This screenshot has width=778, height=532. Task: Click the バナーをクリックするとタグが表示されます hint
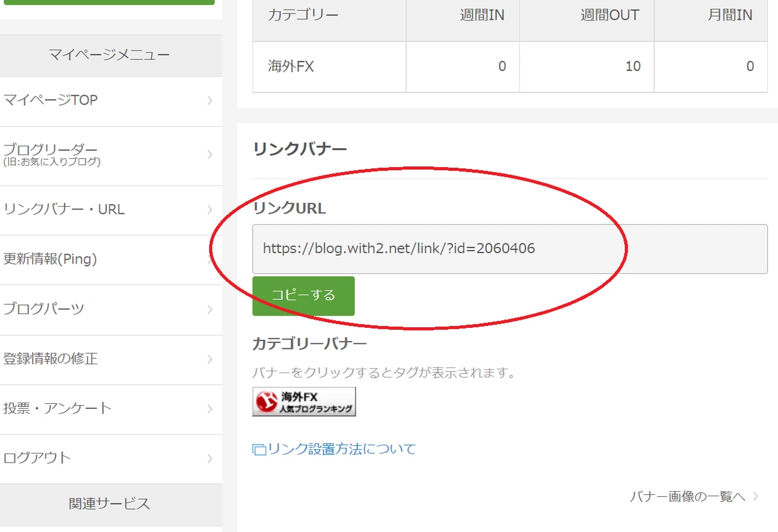coord(384,373)
